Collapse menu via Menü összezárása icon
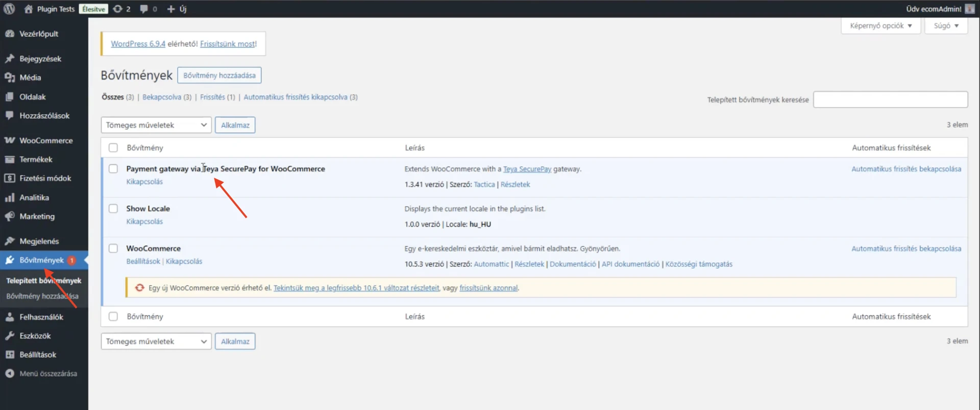Image resolution: width=980 pixels, height=410 pixels. pos(10,374)
